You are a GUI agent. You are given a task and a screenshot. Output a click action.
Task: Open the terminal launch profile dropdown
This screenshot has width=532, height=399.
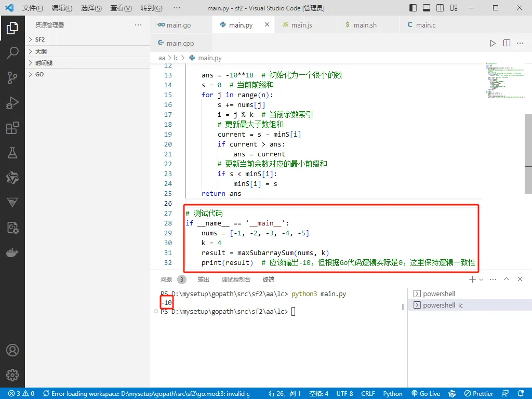coord(481,279)
